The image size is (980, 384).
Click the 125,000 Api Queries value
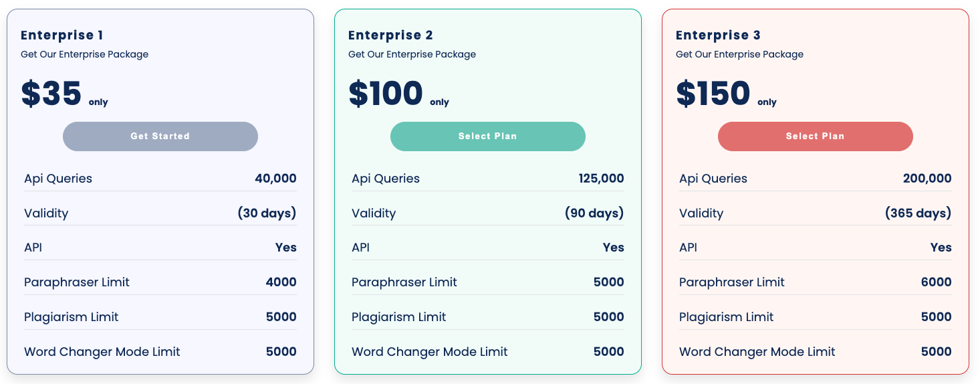(x=601, y=179)
